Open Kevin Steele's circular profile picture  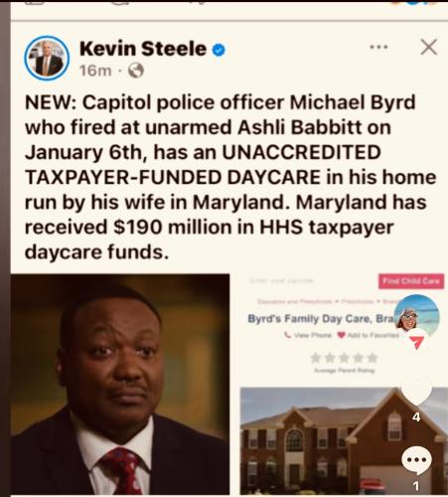click(47, 59)
